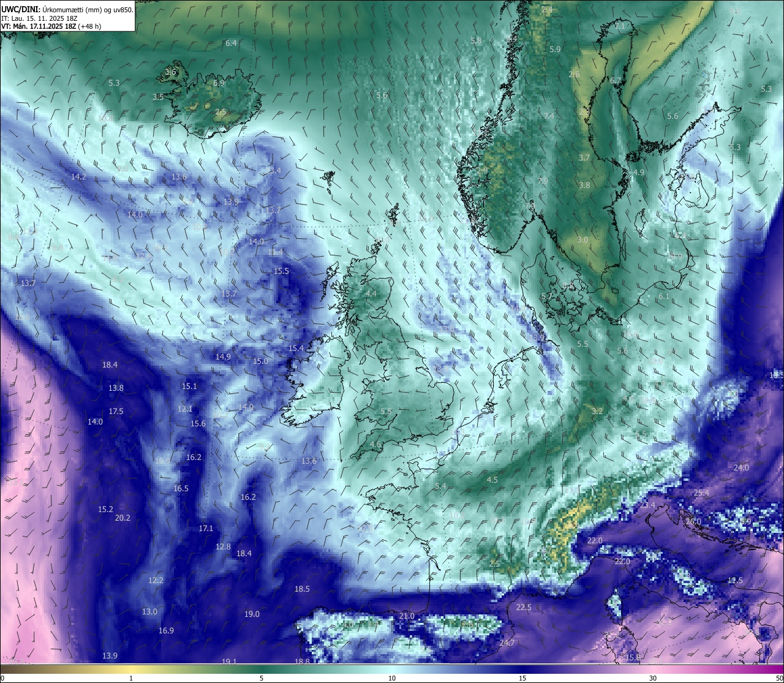Click the color scale at the 0 label
784x683 pixels.
(2, 678)
